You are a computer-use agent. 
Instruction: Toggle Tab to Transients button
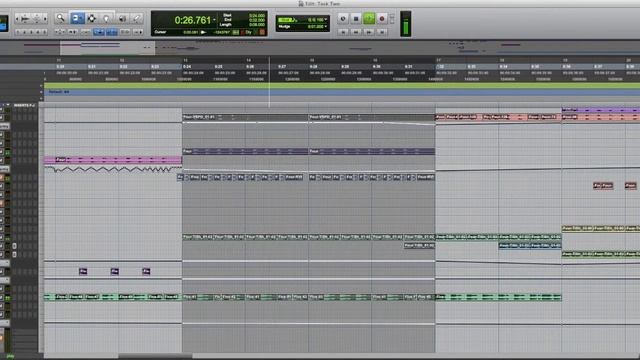73,32
